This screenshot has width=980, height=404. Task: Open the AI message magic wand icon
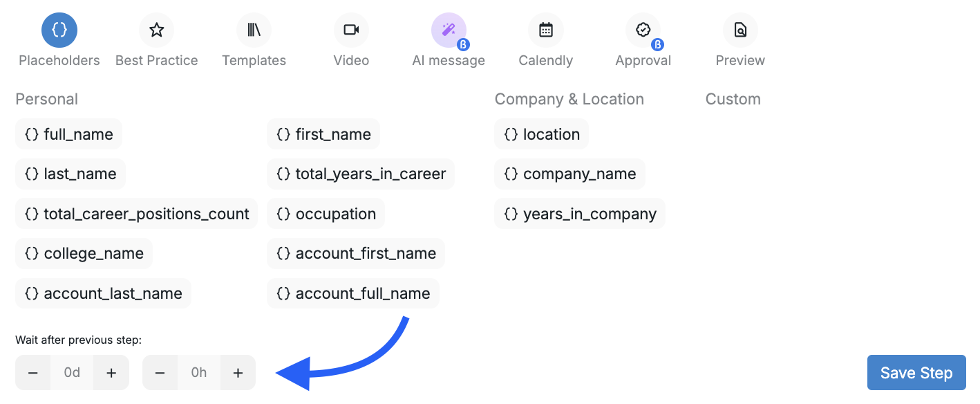[449, 30]
